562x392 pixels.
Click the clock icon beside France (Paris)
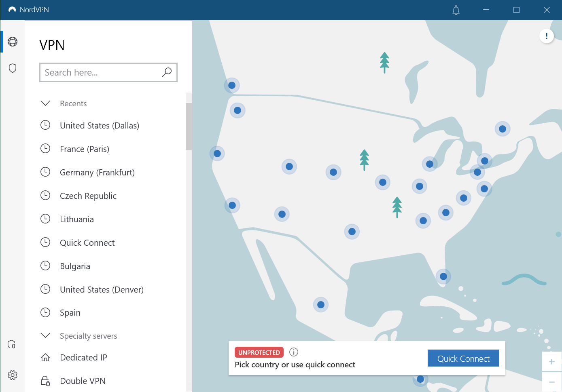coord(45,149)
